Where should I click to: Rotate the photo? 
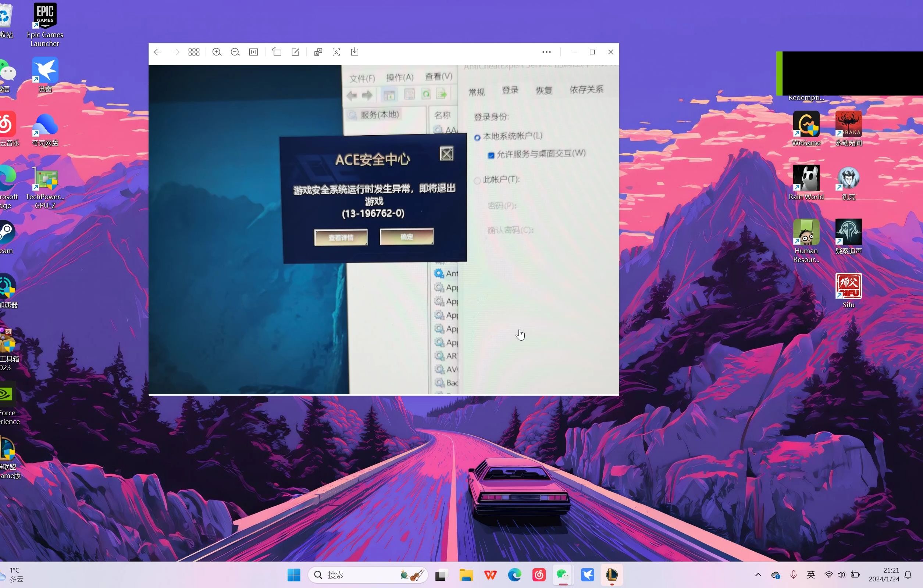click(x=277, y=52)
